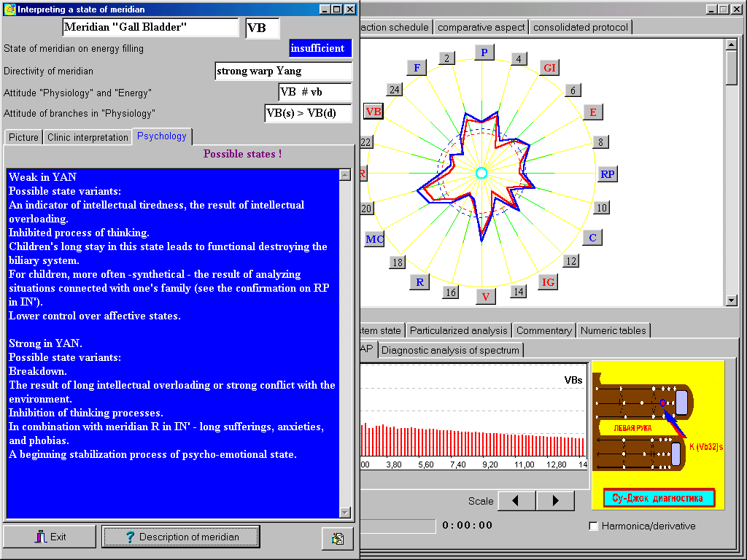The image size is (747, 560).
Task: Select the MC meridian label button
Action: tap(374, 239)
